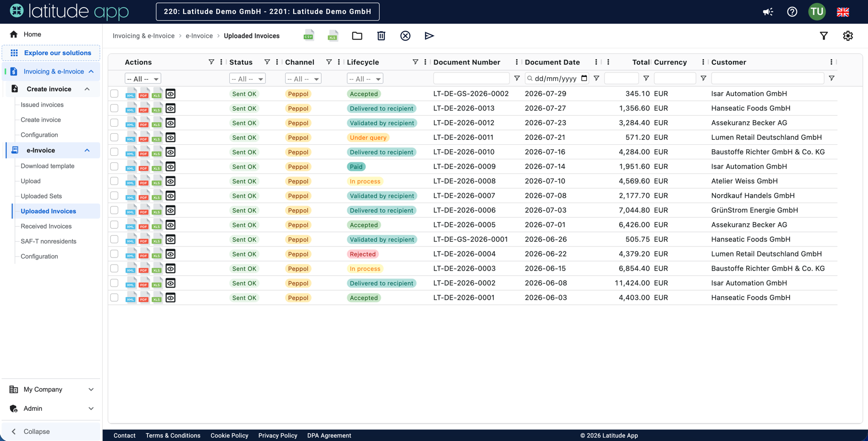Image resolution: width=868 pixels, height=441 pixels.
Task: Collapse the e-Invoice group chevron
Action: click(87, 150)
